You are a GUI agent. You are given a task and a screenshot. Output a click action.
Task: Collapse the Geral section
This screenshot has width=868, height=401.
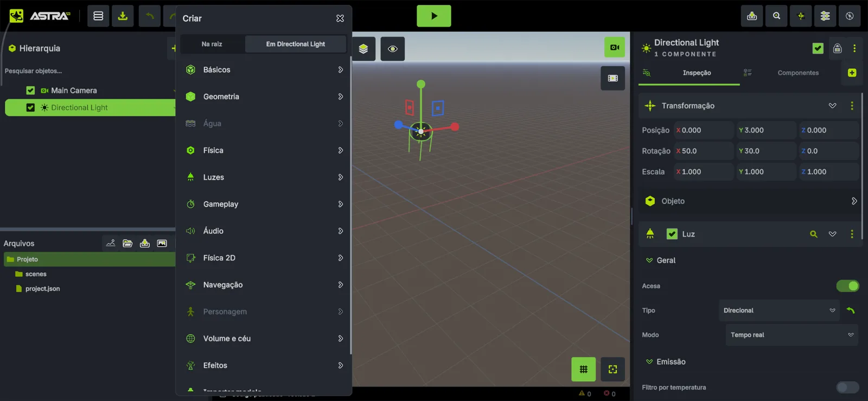tap(649, 260)
